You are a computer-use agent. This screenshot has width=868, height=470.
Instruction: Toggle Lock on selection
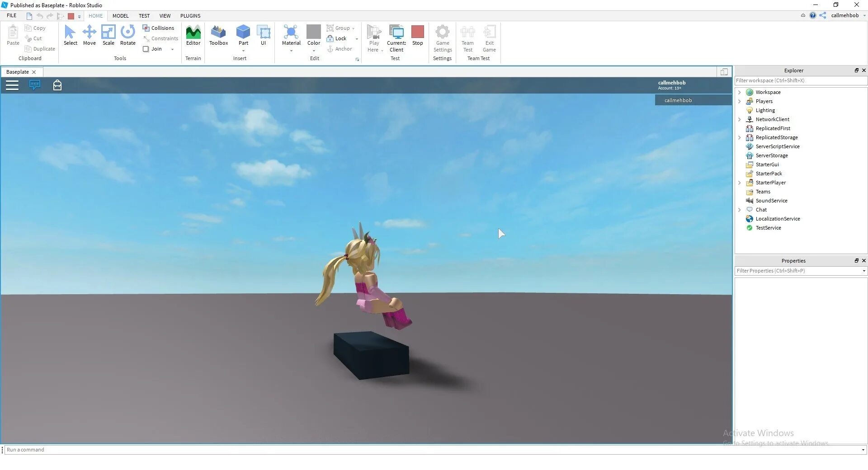coord(336,38)
